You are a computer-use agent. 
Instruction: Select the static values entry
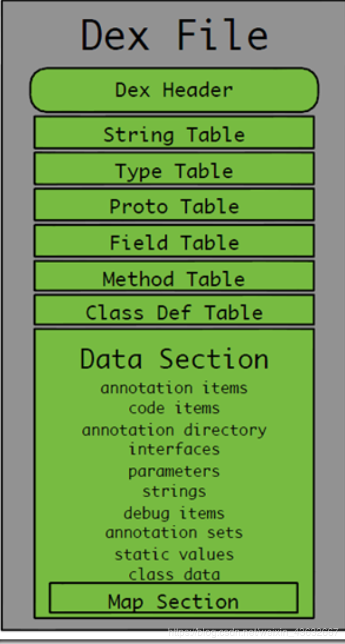(174, 554)
